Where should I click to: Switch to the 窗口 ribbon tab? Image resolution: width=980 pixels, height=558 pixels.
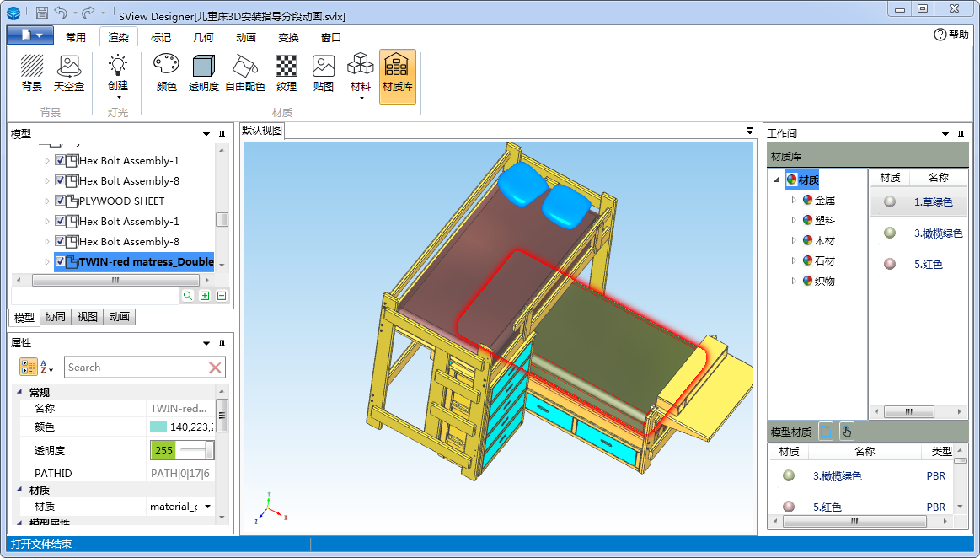click(330, 37)
